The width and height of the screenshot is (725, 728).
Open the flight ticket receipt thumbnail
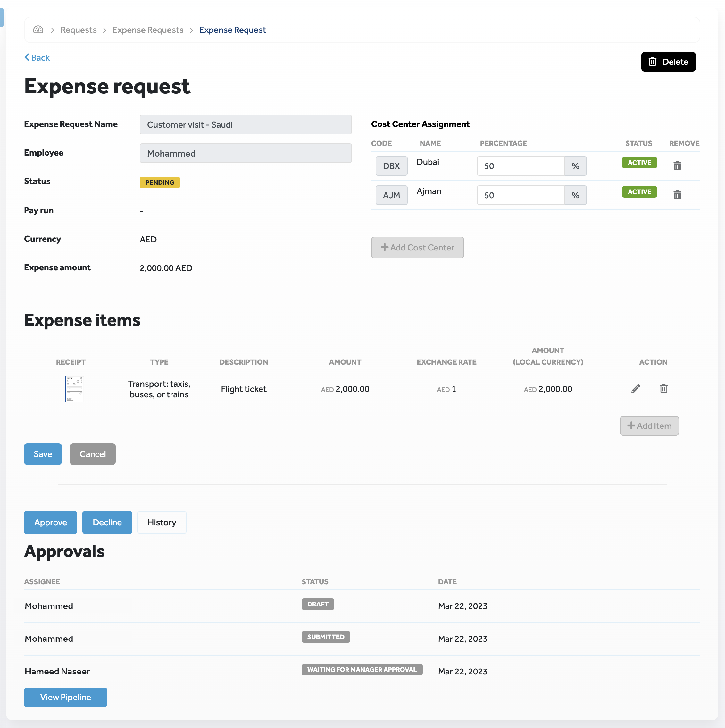tap(75, 388)
